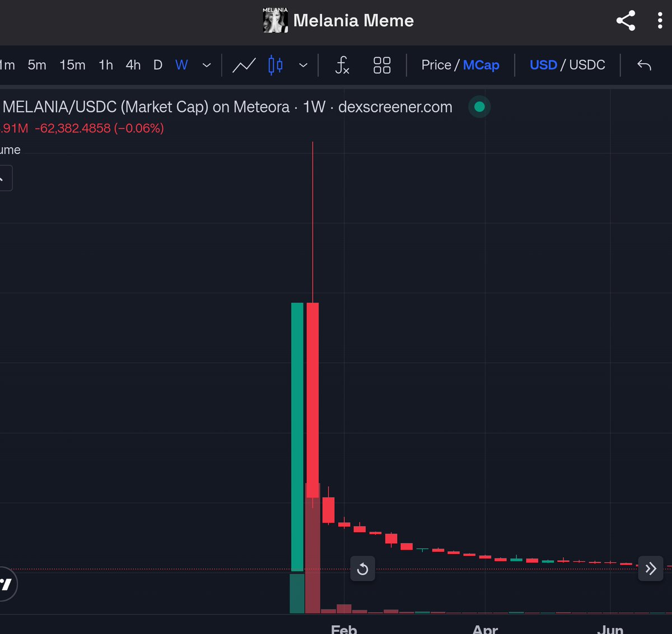Select the 4h timeframe
This screenshot has height=634, width=672.
tap(133, 65)
